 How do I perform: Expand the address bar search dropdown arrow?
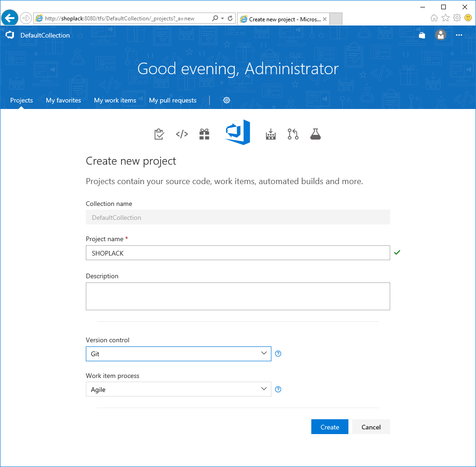click(x=223, y=19)
